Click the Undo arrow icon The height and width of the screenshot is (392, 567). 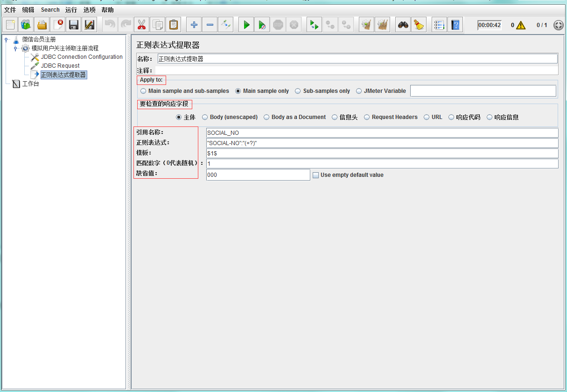[110, 25]
